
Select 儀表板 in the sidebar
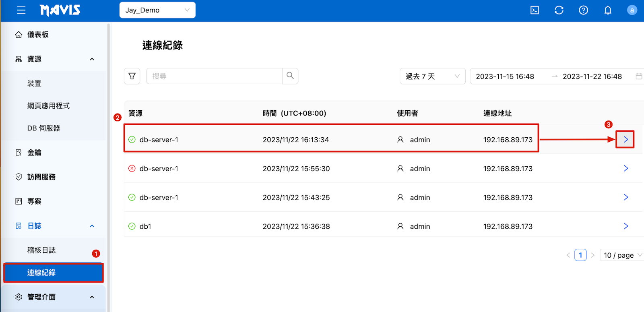point(38,35)
